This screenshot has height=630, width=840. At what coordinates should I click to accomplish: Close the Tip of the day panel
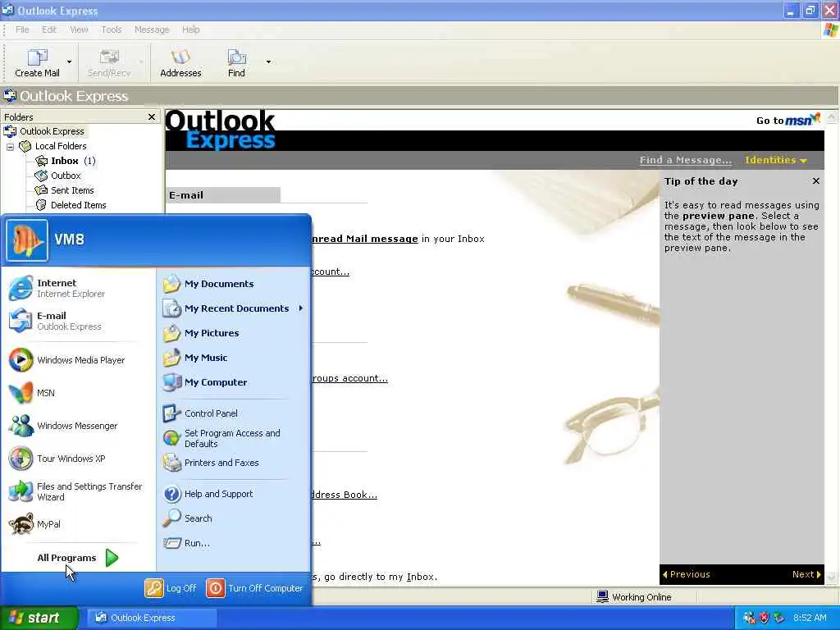(x=815, y=181)
